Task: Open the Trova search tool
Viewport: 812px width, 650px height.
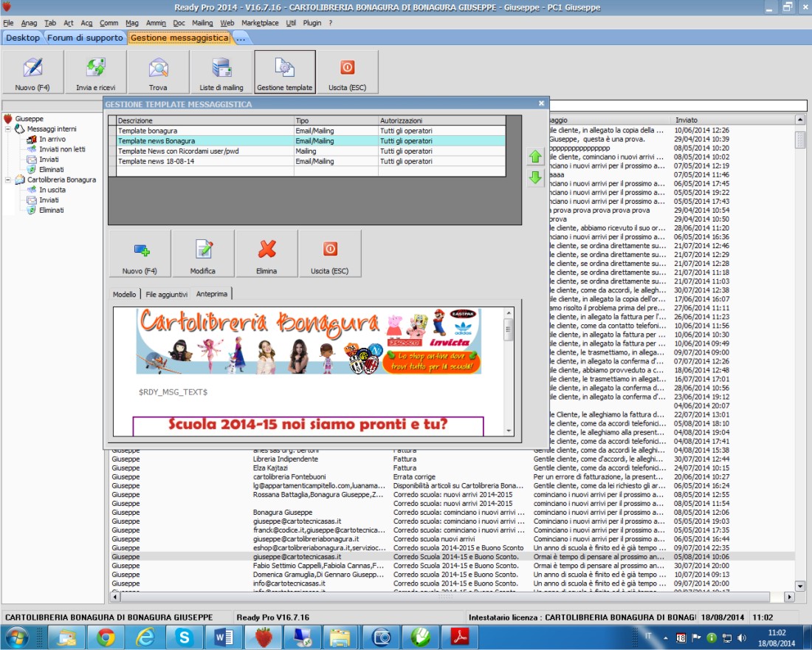Action: tap(159, 72)
